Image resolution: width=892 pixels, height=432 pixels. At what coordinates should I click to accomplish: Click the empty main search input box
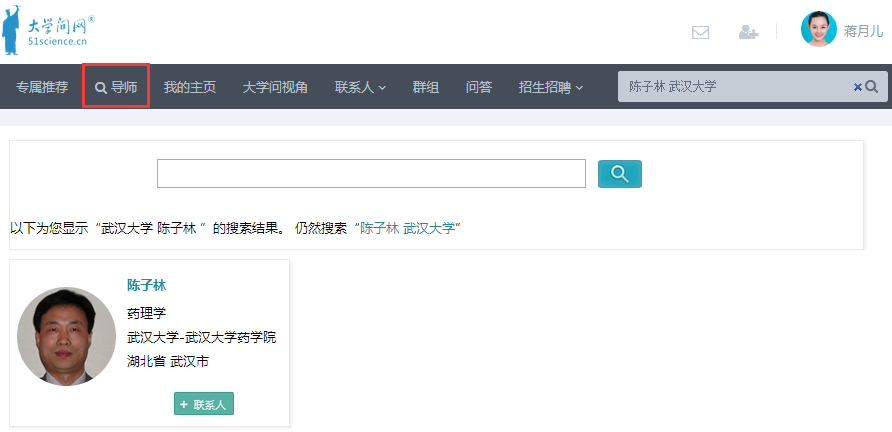(x=371, y=174)
